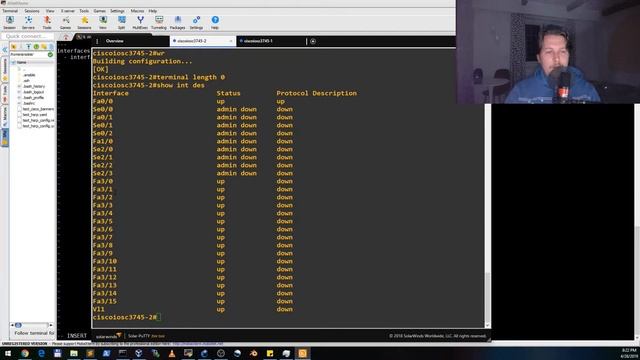Close the ciscoiosc3745-2 tab
640x360 pixels.
coord(231,41)
